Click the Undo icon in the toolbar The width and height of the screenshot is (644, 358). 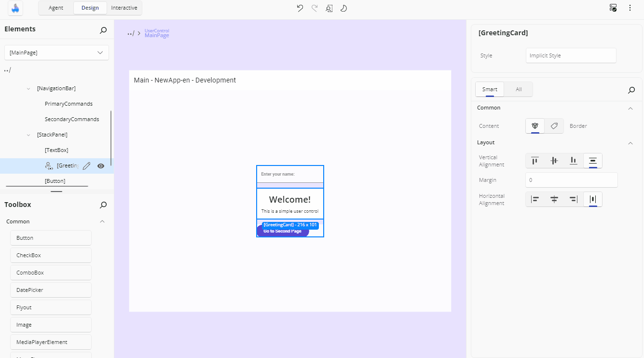point(300,8)
